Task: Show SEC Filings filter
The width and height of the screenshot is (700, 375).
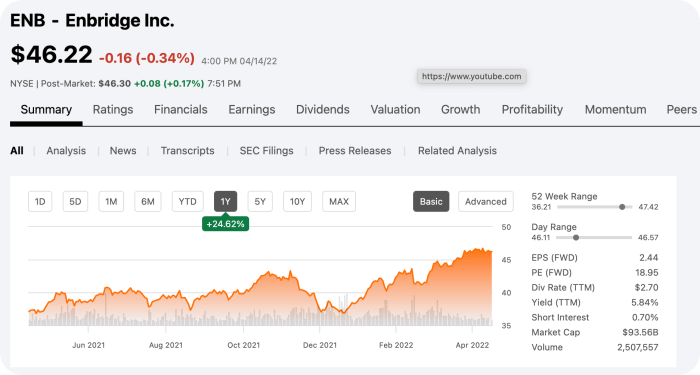Action: (267, 150)
